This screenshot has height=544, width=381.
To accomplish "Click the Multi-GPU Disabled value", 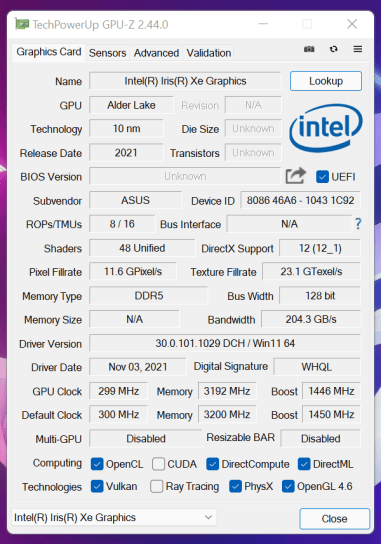I will tap(146, 439).
